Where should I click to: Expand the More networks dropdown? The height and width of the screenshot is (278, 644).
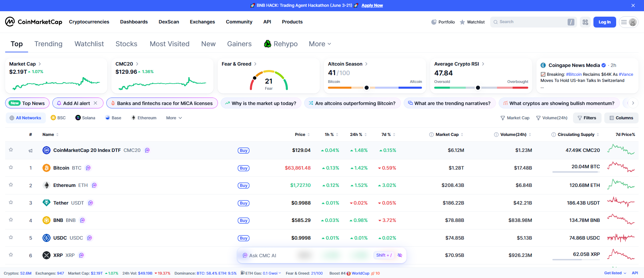click(x=174, y=118)
